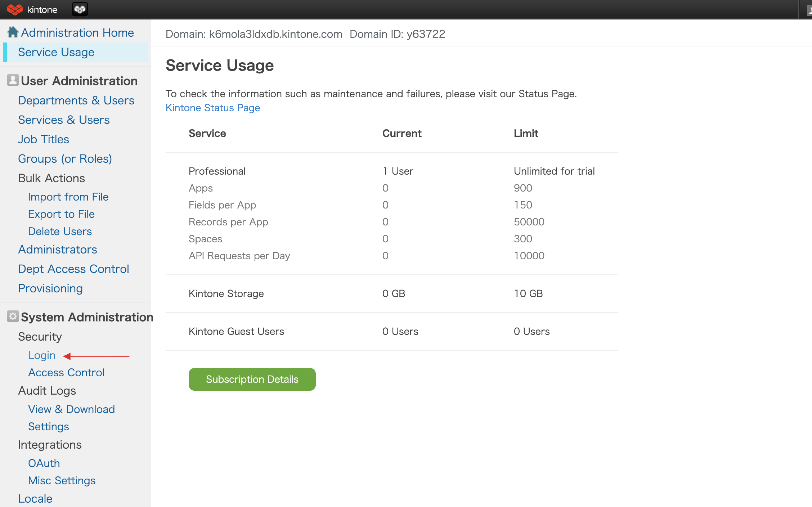Open Dept Access Control
Image resolution: width=812 pixels, height=507 pixels.
(x=73, y=269)
